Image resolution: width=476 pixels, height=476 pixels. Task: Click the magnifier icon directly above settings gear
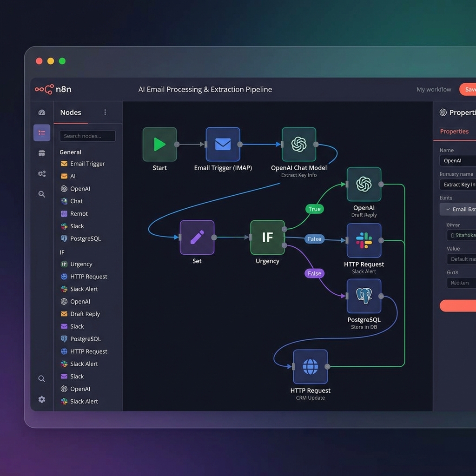pyautogui.click(x=41, y=378)
